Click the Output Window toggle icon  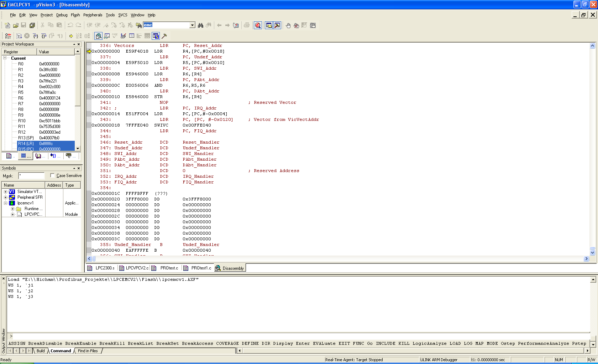[277, 25]
